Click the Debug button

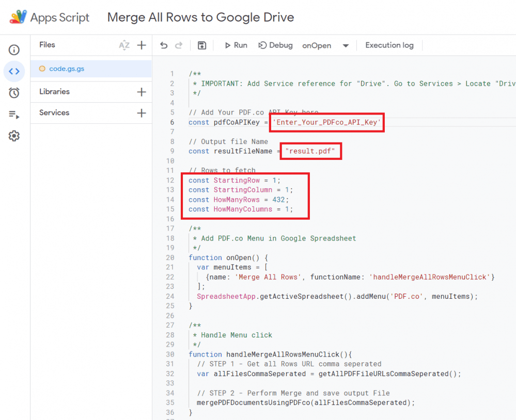tap(276, 45)
